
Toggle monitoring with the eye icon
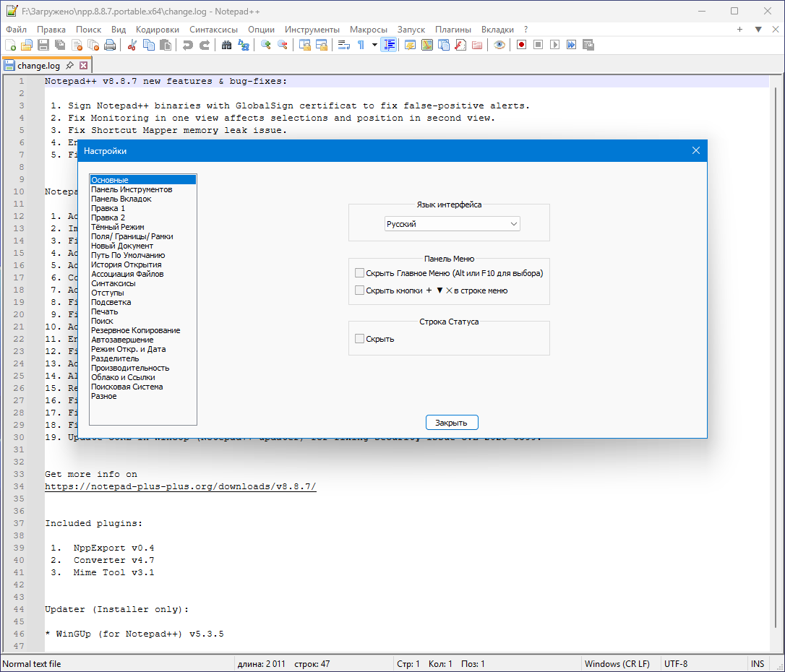499,45
